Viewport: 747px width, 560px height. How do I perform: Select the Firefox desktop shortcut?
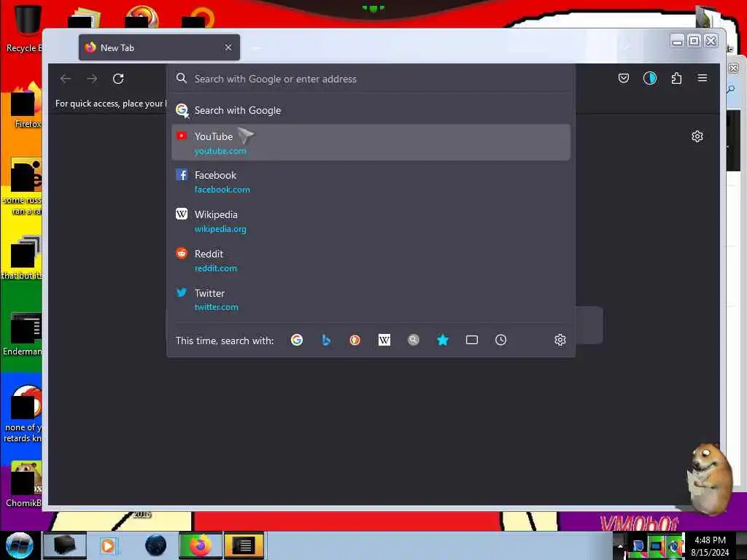(x=27, y=106)
